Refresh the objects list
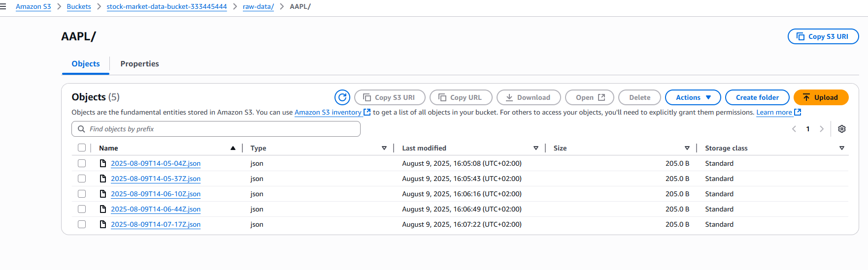 342,97
